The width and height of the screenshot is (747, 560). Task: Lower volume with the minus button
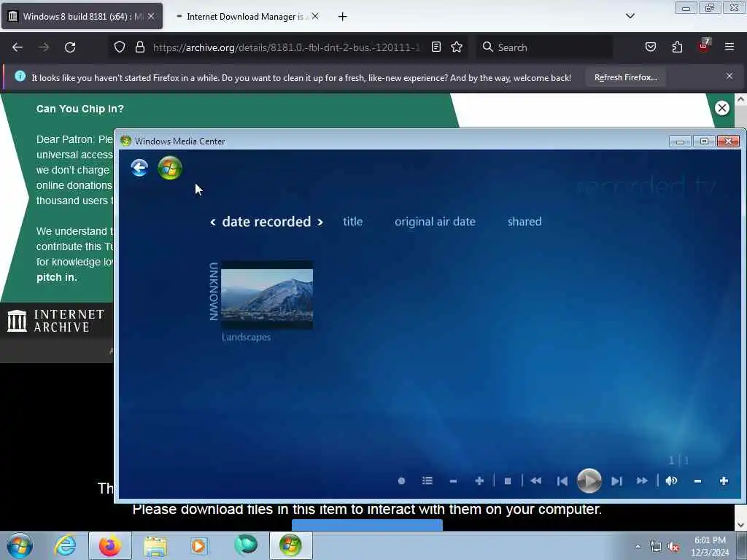coord(697,481)
